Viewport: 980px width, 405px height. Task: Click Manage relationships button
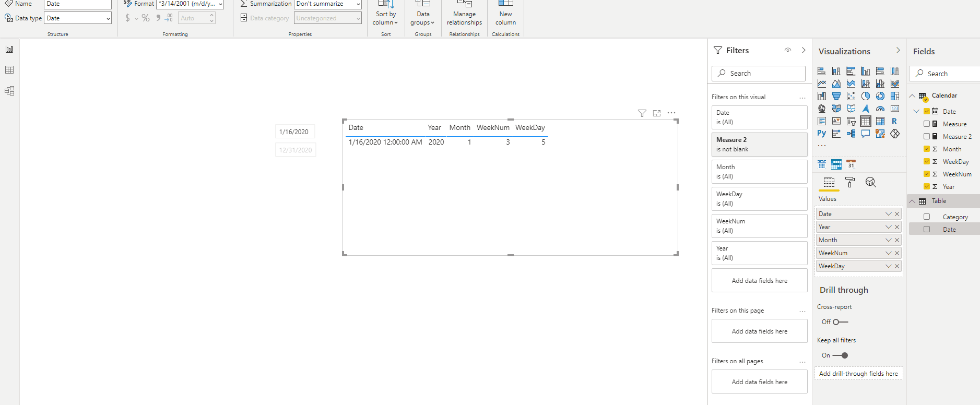[464, 14]
